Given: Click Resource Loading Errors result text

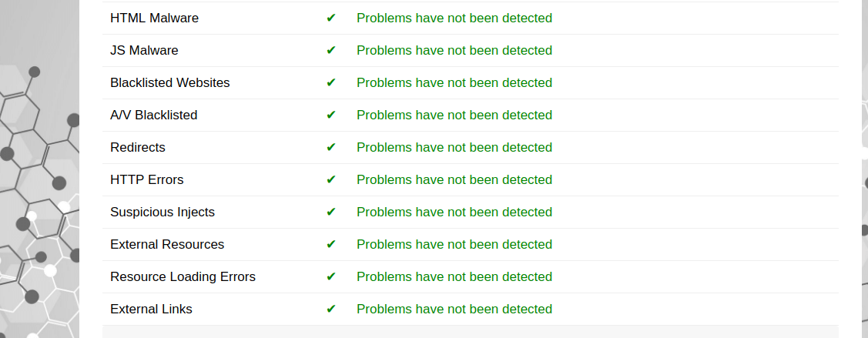Looking at the screenshot, I should [454, 277].
